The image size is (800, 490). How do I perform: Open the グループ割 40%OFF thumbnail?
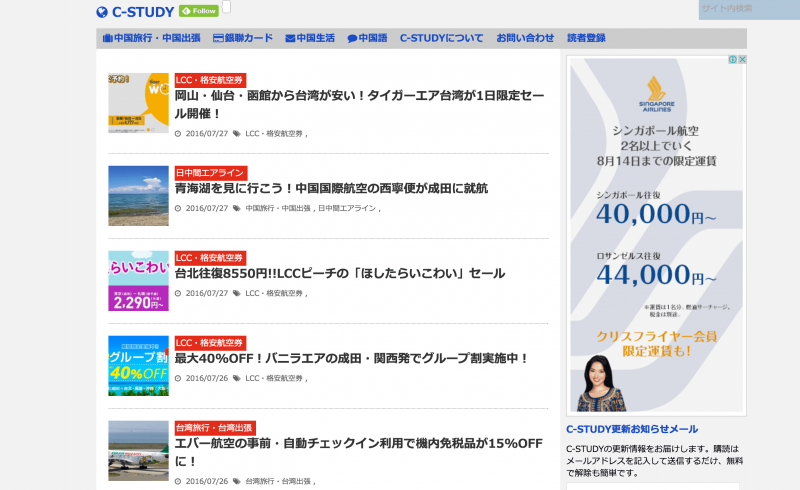point(138,365)
